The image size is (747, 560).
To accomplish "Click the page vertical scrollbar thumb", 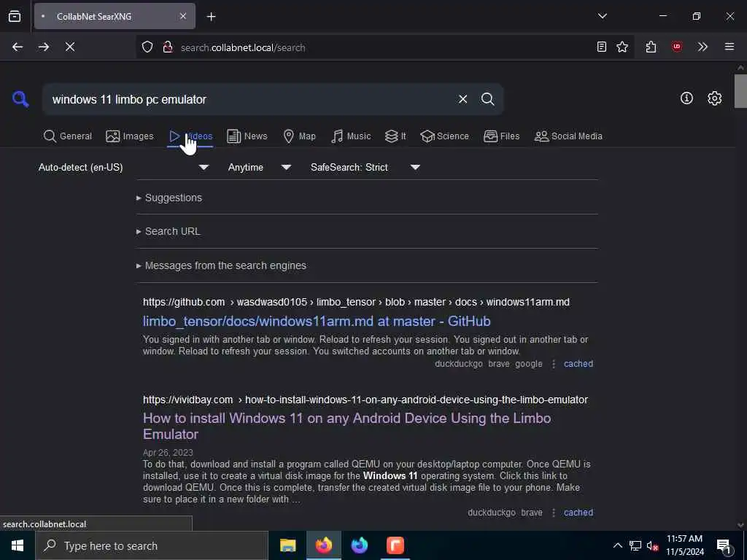I will (x=740, y=90).
